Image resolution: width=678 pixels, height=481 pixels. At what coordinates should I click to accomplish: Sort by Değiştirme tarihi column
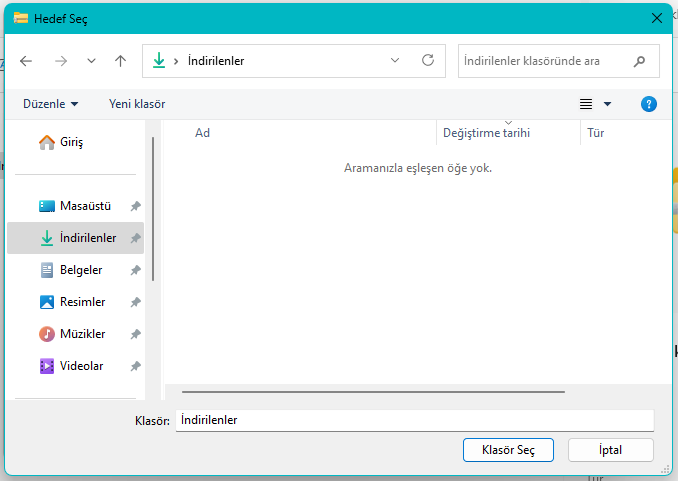pyautogui.click(x=486, y=133)
